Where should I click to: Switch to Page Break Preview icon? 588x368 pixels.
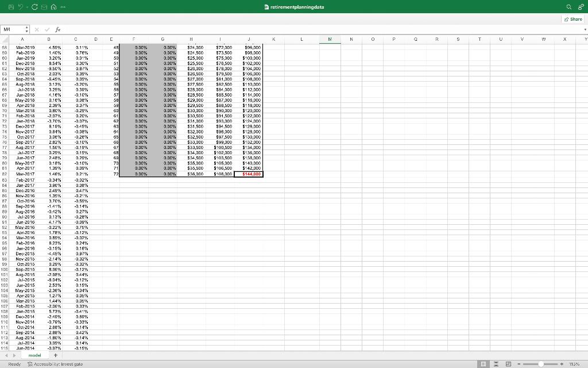click(x=508, y=364)
